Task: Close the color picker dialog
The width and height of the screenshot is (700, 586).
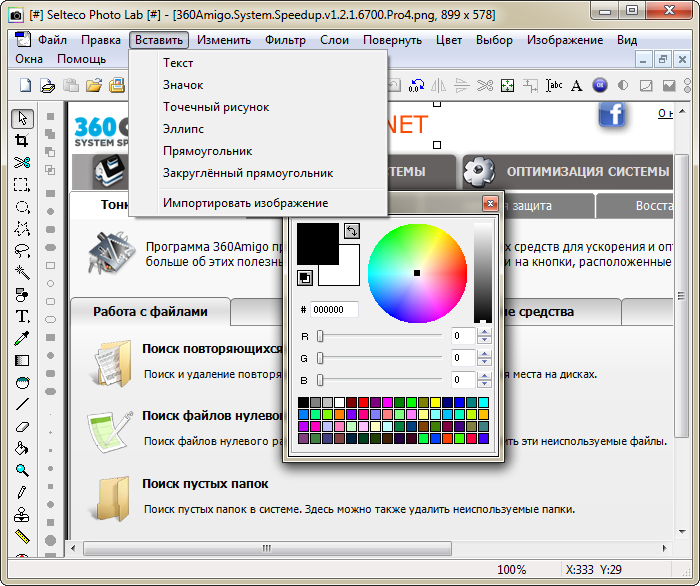Action: pyautogui.click(x=490, y=204)
